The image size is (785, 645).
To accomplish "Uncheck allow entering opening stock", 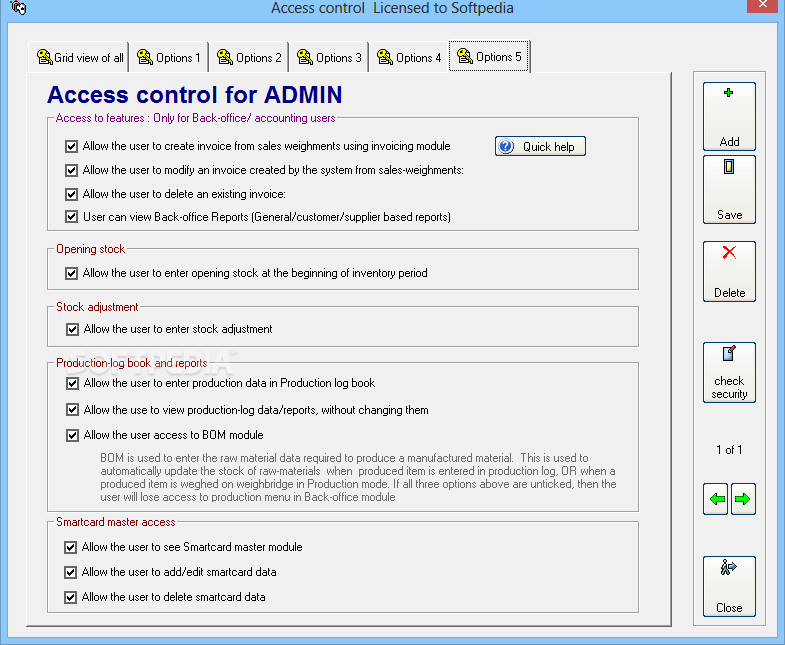I will 71,273.
